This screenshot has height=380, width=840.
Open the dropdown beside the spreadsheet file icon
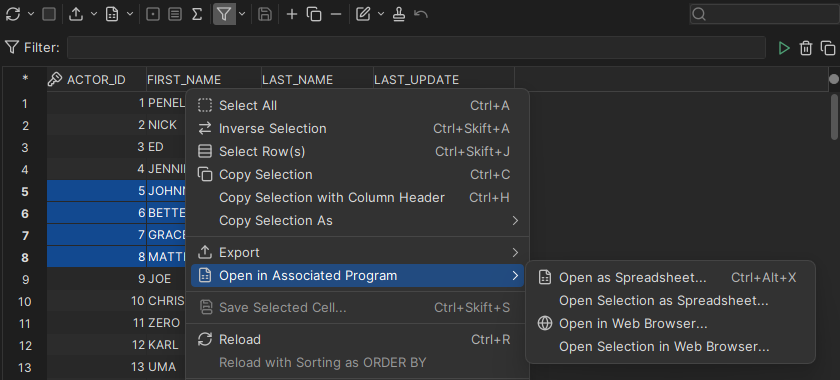[x=130, y=14]
